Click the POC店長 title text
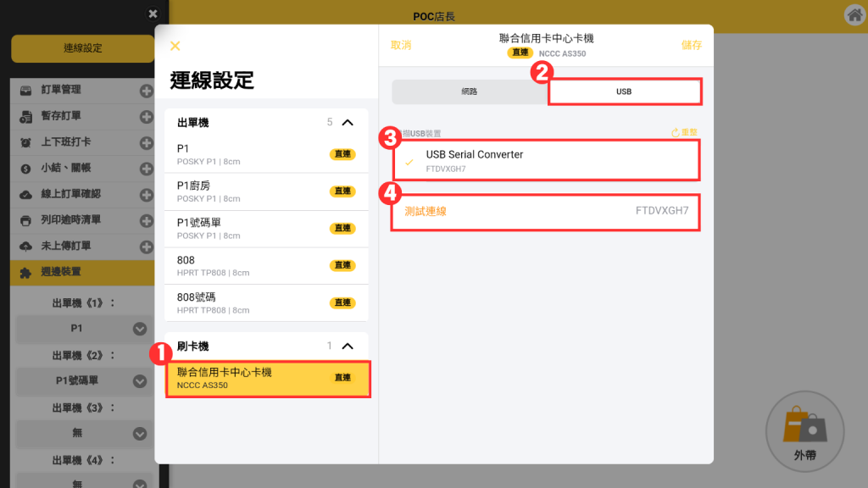This screenshot has width=868, height=488. tap(434, 17)
